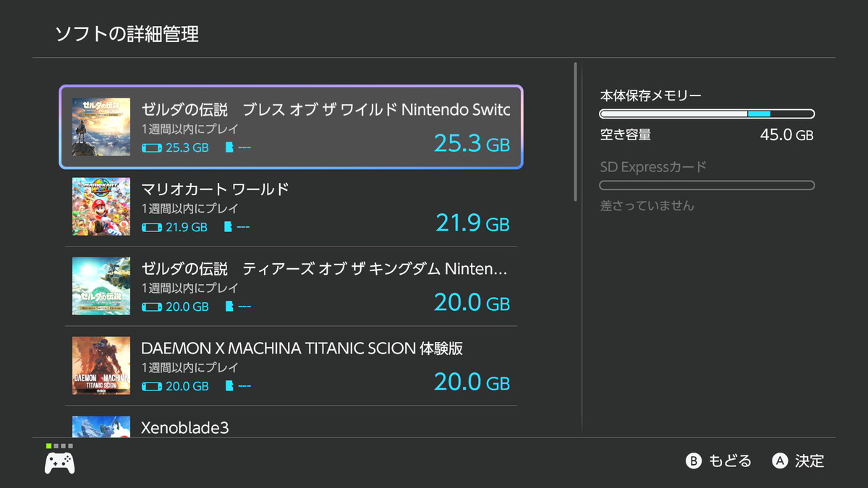
Task: Click the 本体保存メモリー storage usage bar
Action: (x=707, y=114)
